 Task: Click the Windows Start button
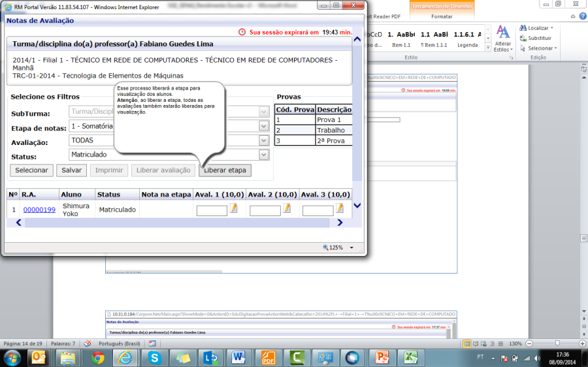pyautogui.click(x=12, y=358)
